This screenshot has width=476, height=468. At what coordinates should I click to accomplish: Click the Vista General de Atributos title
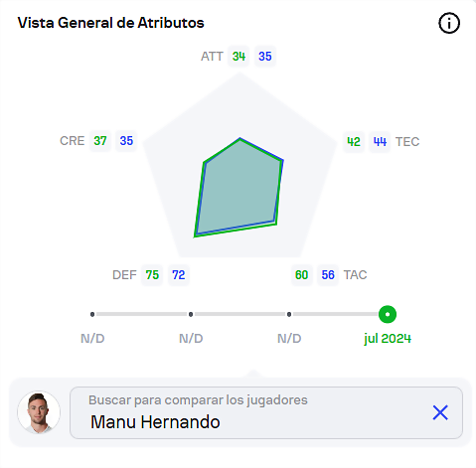click(111, 23)
